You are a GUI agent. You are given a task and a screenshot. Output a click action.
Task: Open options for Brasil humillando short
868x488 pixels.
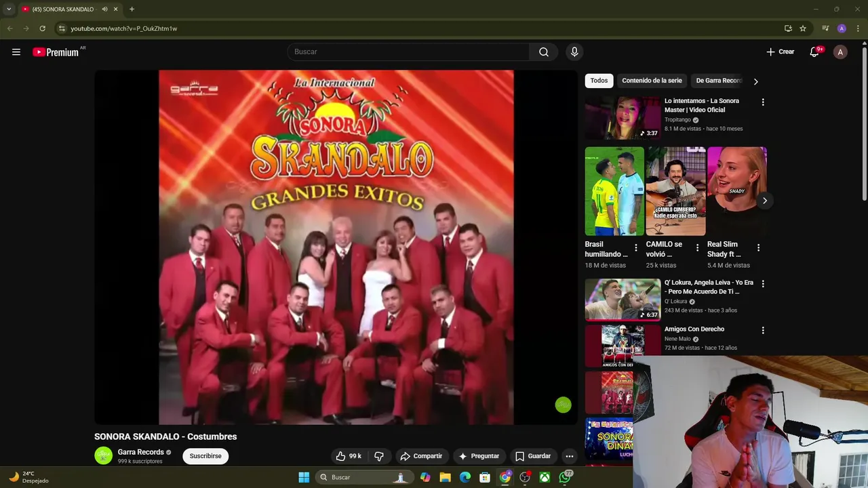pyautogui.click(x=635, y=248)
